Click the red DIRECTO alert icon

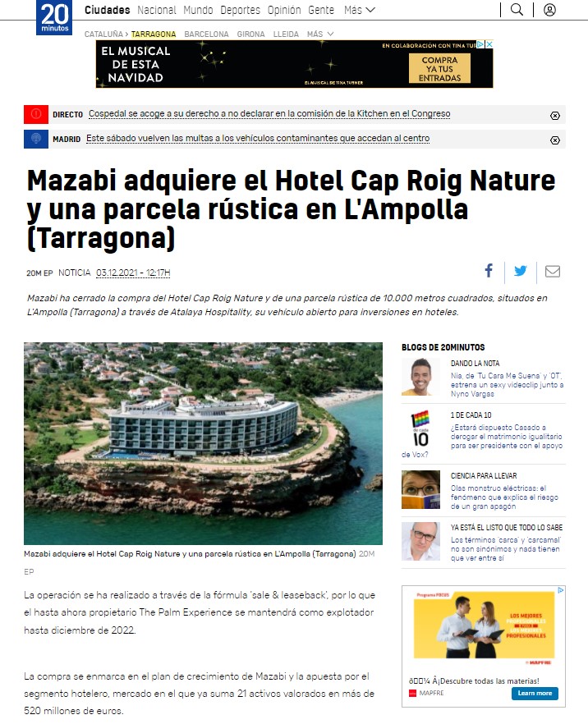(36, 114)
